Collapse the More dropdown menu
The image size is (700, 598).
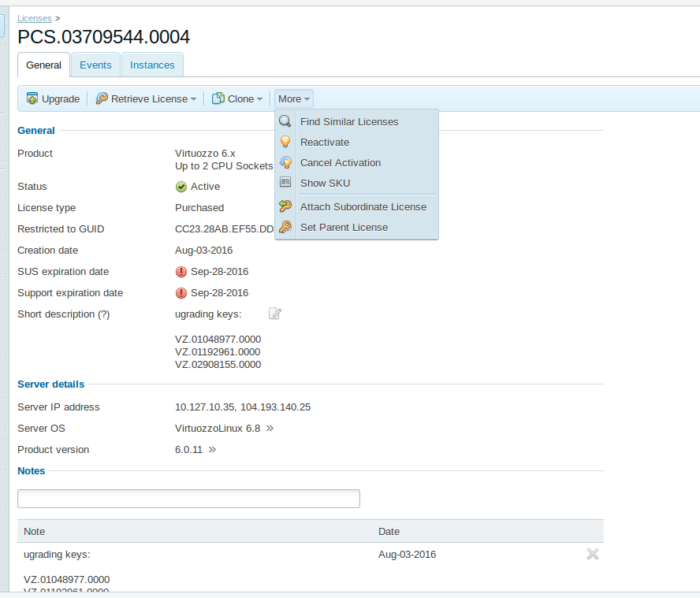[x=294, y=98]
